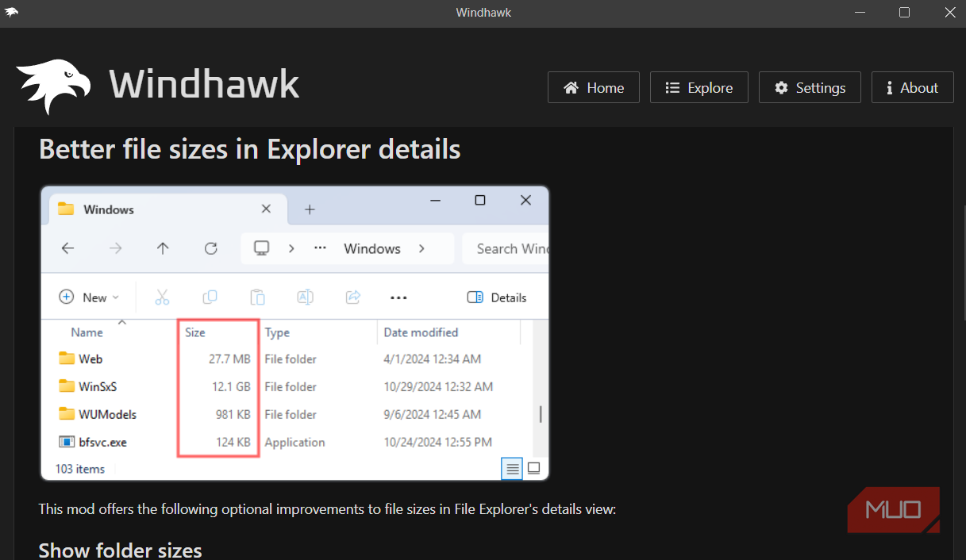
Task: Click the Rename icon in preview toolbar
Action: (x=305, y=297)
